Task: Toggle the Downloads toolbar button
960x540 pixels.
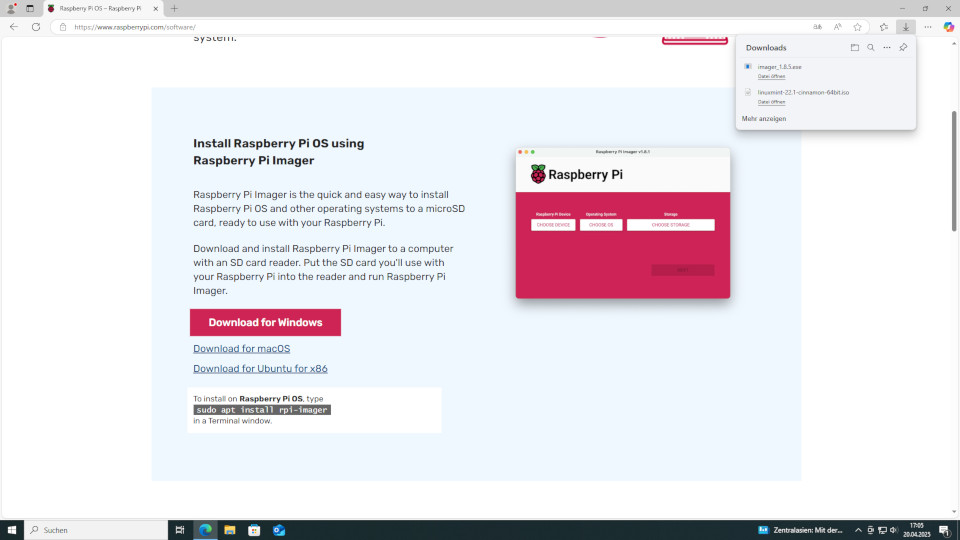Action: point(906,27)
